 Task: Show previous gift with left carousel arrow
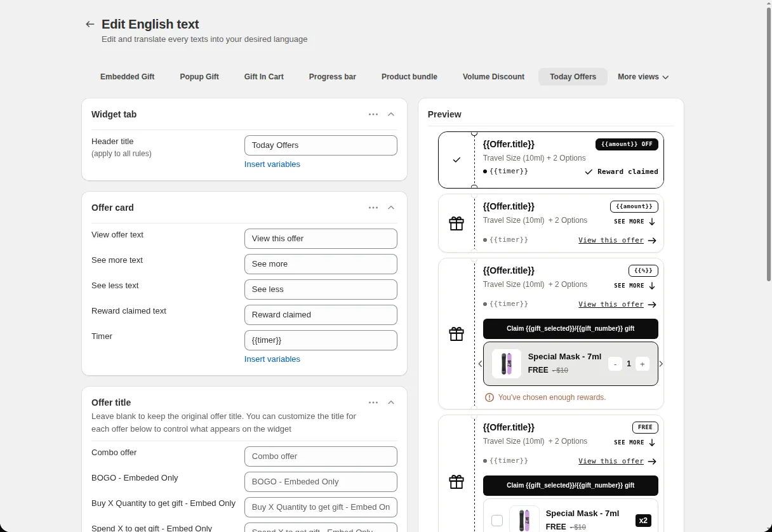pos(480,364)
